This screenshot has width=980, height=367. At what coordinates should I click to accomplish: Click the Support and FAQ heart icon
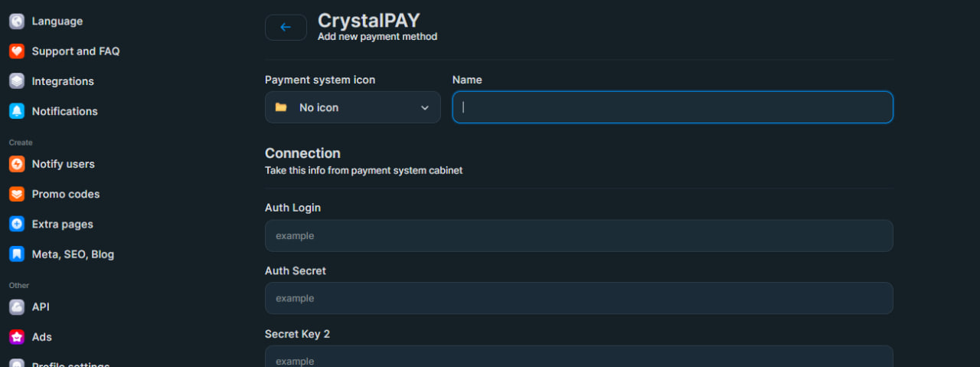pos(17,51)
